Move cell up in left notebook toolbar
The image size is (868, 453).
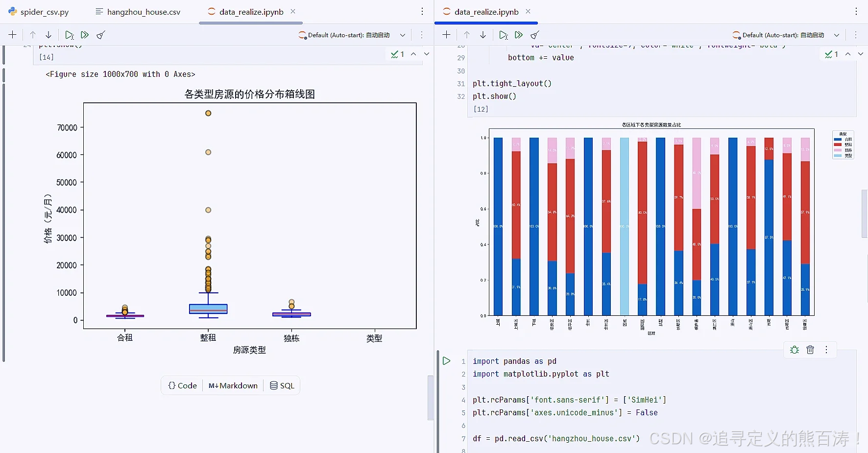pos(33,35)
